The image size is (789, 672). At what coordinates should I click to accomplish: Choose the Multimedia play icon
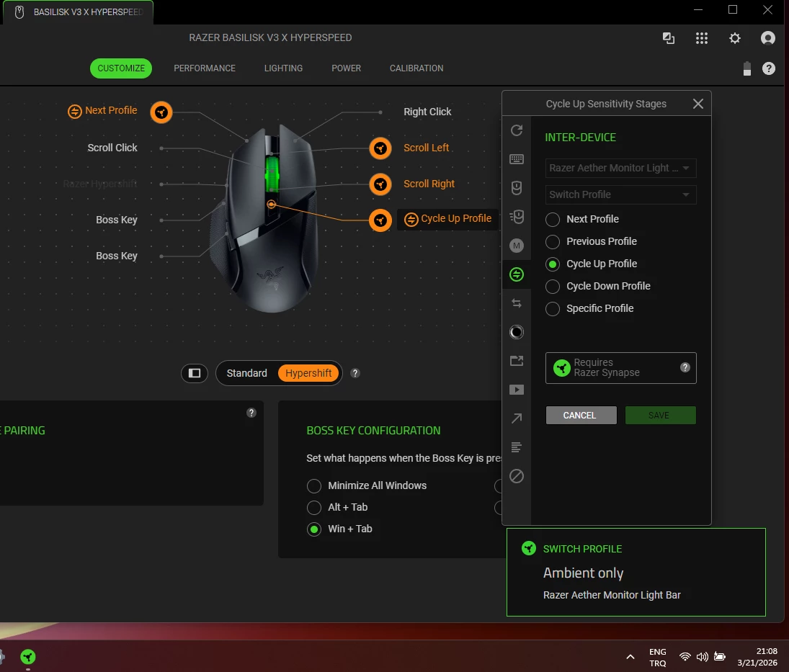pyautogui.click(x=516, y=390)
